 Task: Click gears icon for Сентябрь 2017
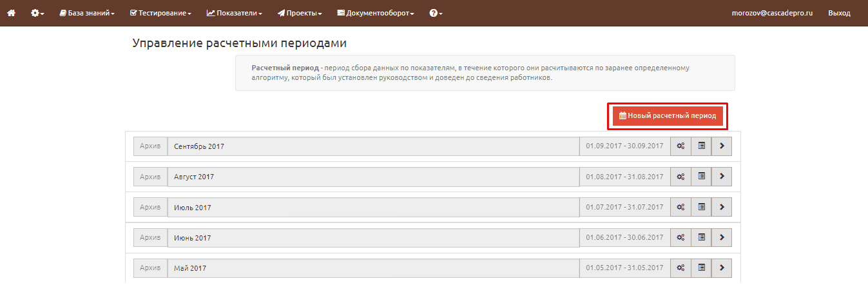point(680,146)
